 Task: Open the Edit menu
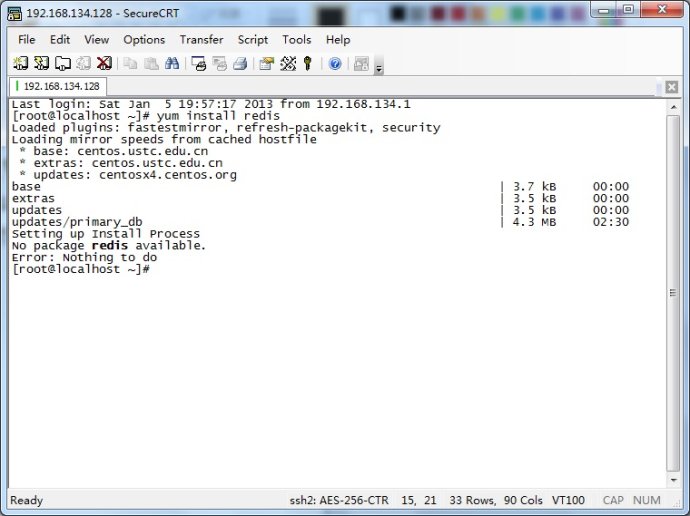point(60,40)
